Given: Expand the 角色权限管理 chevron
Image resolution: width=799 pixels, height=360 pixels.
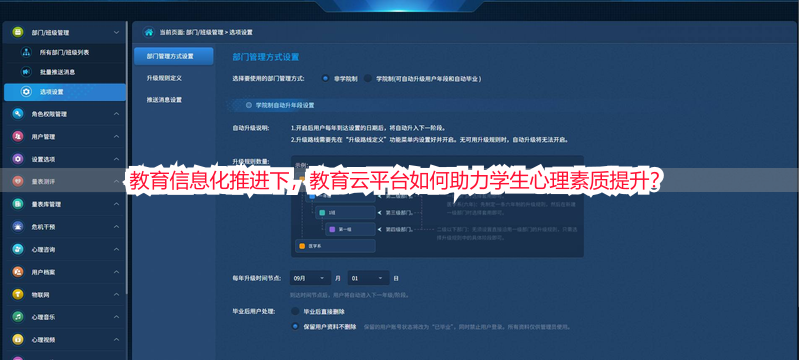Looking at the screenshot, I should pyautogui.click(x=116, y=114).
